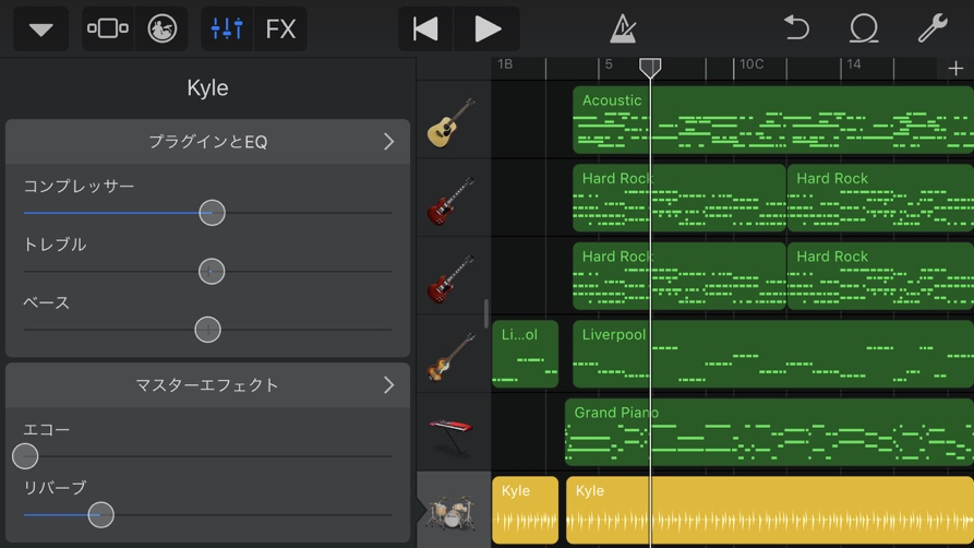Open the Loop Browser icon
974x548 pixels.
tap(863, 29)
